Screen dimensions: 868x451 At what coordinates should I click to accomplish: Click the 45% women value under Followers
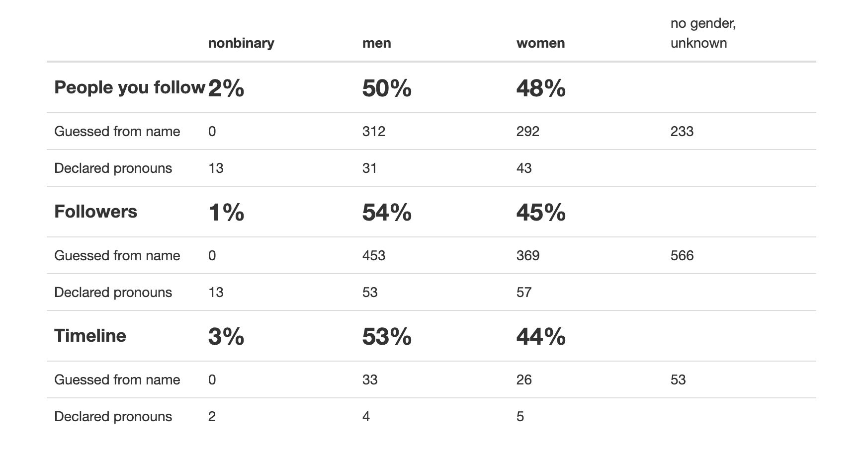pos(541,213)
